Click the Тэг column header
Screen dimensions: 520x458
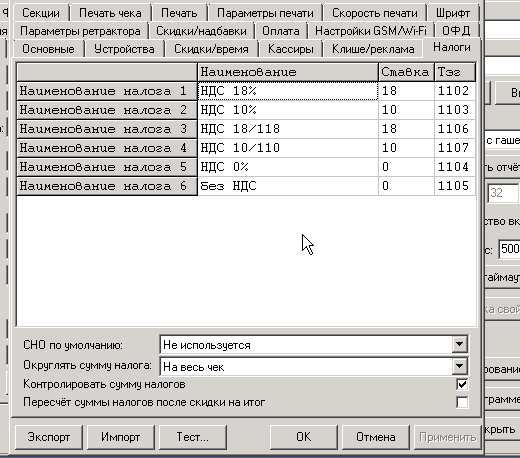click(x=455, y=72)
